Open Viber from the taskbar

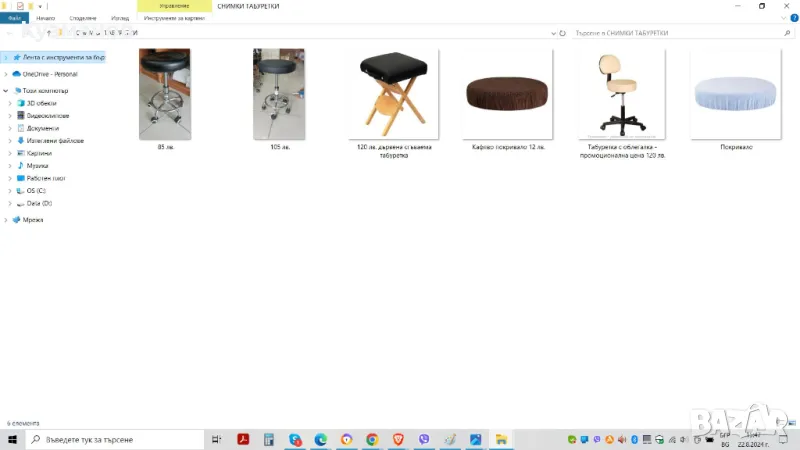424,439
